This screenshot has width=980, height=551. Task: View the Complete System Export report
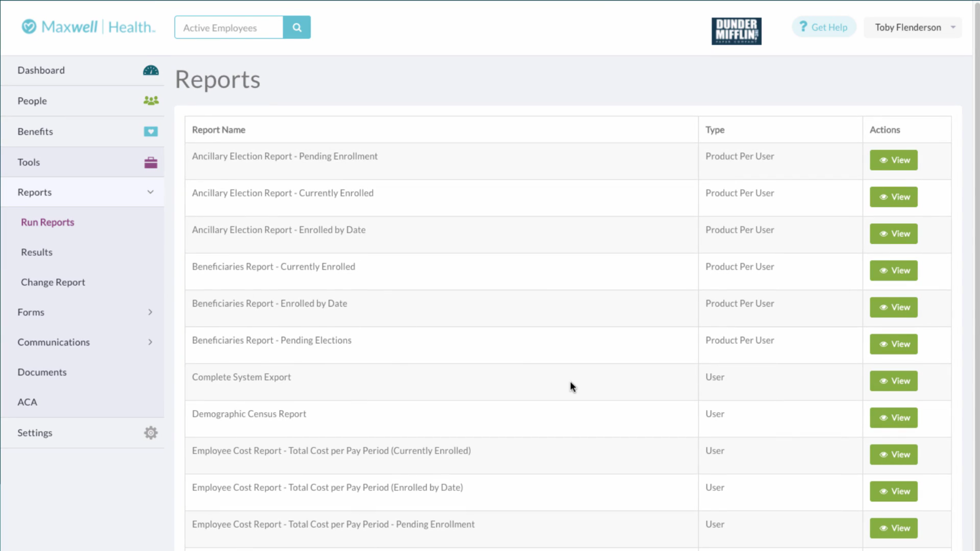tap(893, 381)
